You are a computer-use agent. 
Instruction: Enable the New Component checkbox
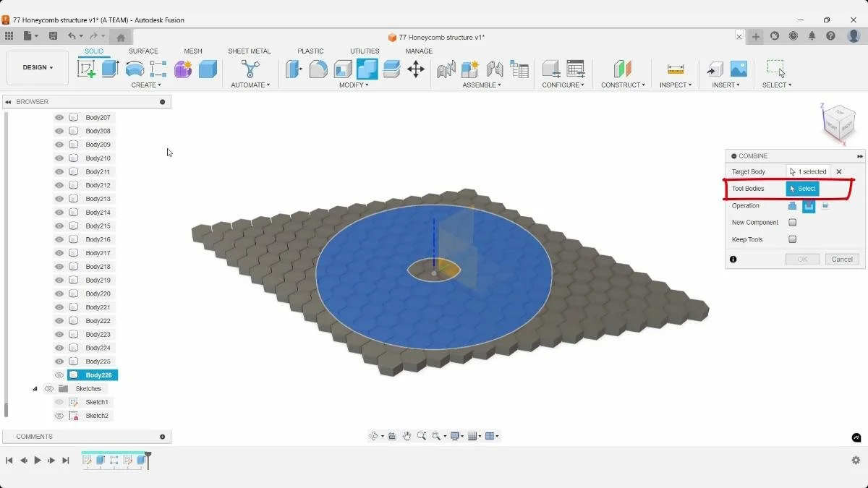point(793,223)
